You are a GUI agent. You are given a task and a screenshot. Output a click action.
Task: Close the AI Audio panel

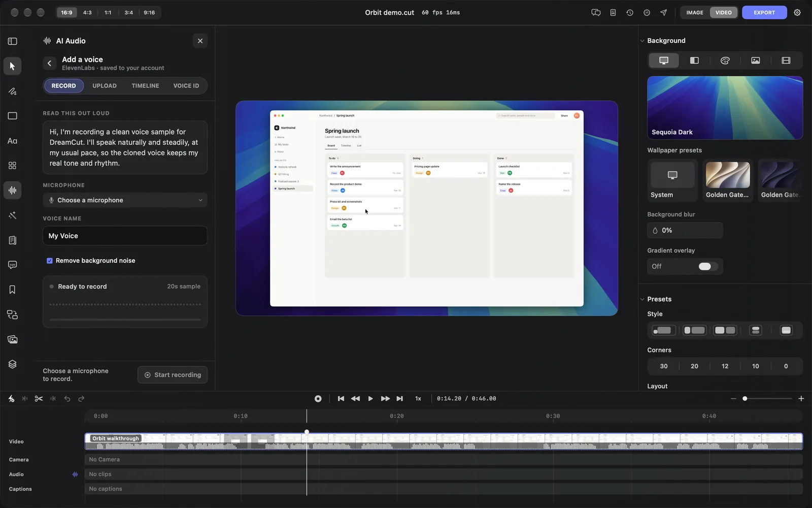click(x=200, y=41)
